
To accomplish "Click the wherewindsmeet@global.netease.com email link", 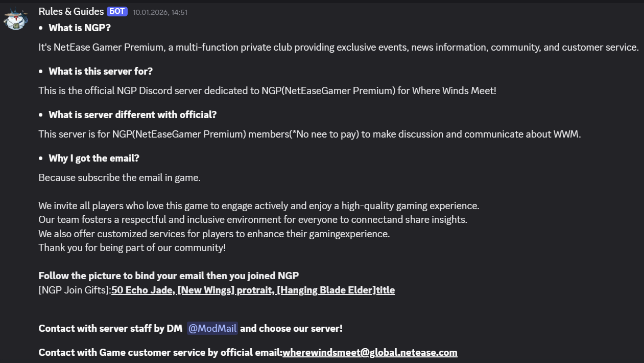I will tap(370, 352).
